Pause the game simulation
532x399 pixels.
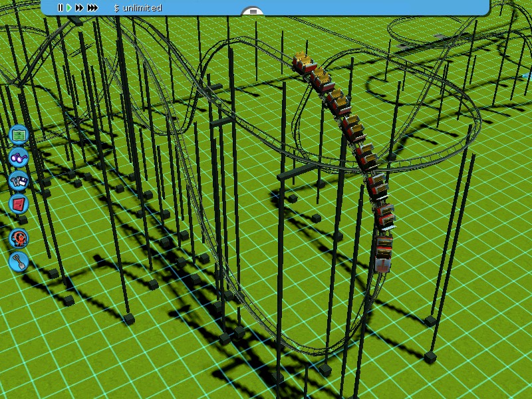click(x=60, y=8)
